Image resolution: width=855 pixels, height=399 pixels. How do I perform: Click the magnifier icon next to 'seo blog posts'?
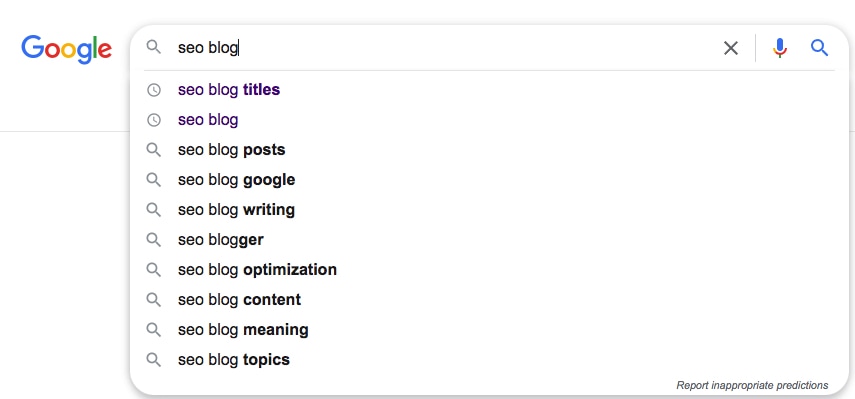point(154,150)
